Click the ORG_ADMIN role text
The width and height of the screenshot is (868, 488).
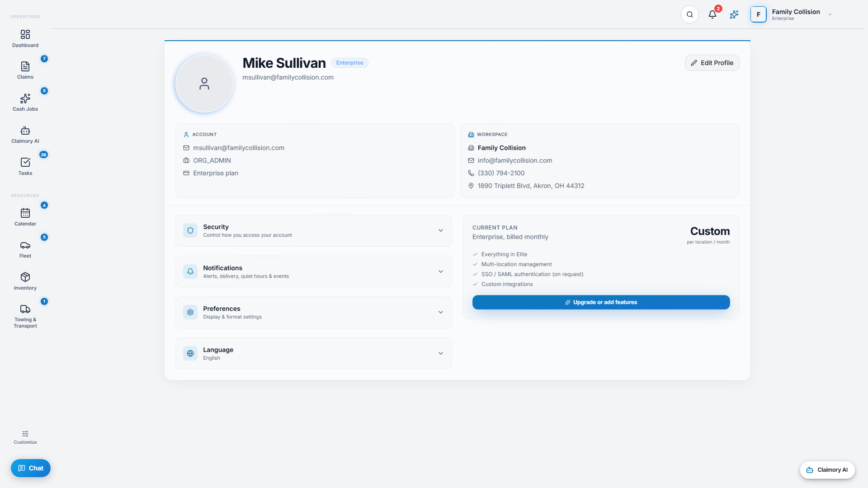pyautogui.click(x=212, y=160)
